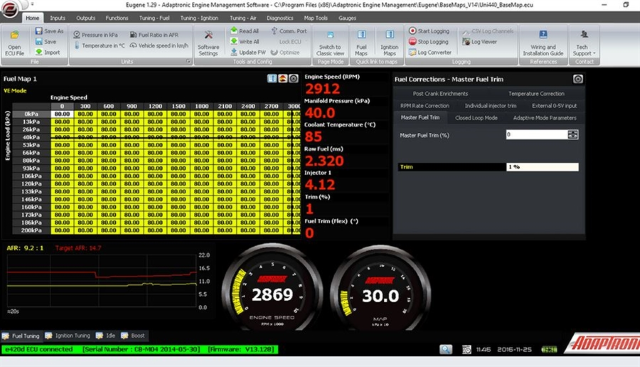Open the Tuning - Air ribbon tab
640x367 pixels.
point(243,18)
